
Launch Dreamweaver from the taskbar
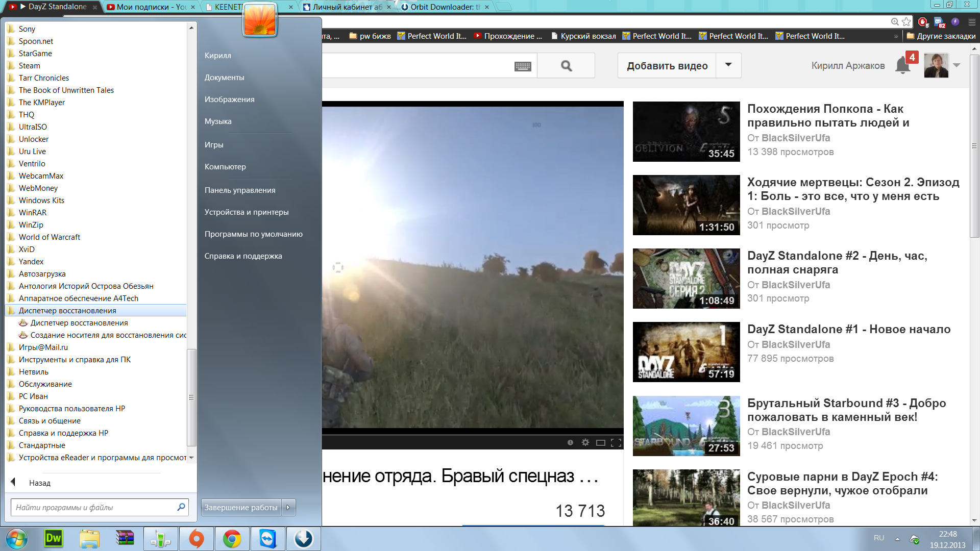click(x=54, y=539)
